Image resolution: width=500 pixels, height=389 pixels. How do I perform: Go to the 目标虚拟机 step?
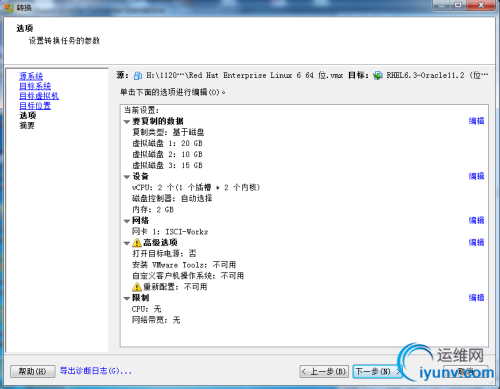coord(39,96)
